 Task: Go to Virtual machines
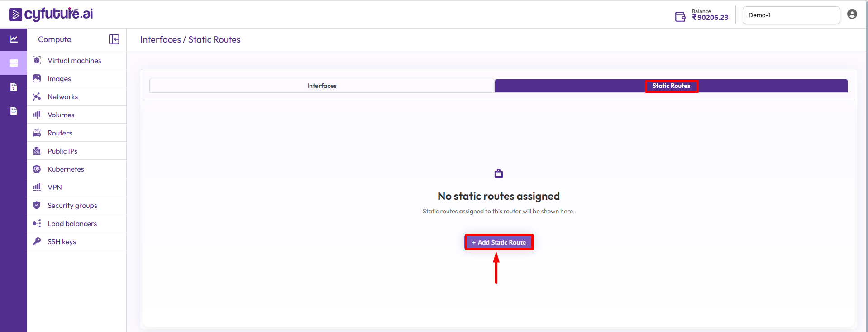coord(74,60)
